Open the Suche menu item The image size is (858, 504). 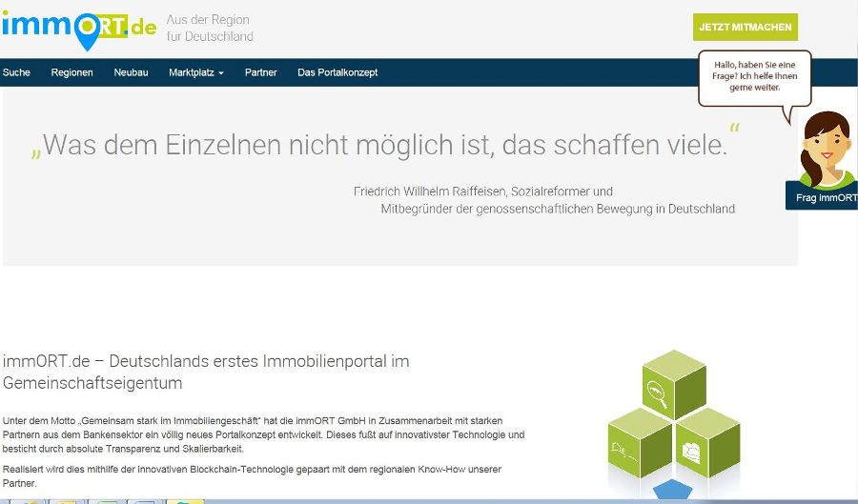[x=16, y=72]
